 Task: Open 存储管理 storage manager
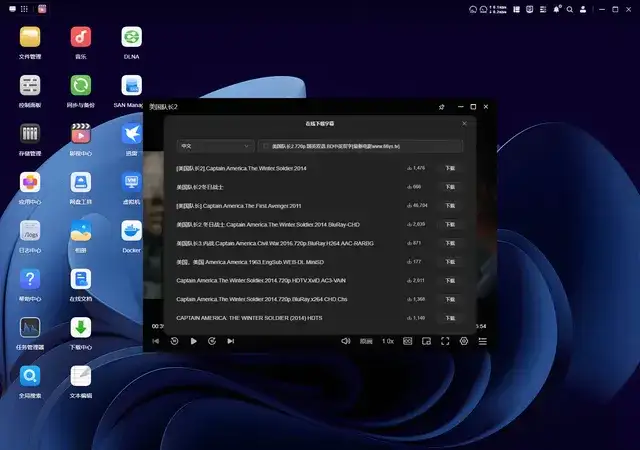tap(30, 134)
